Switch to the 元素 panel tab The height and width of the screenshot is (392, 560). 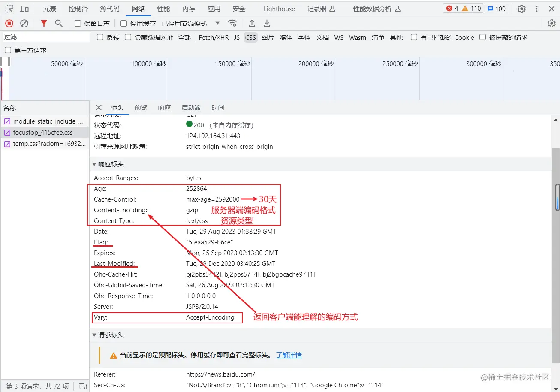point(50,9)
